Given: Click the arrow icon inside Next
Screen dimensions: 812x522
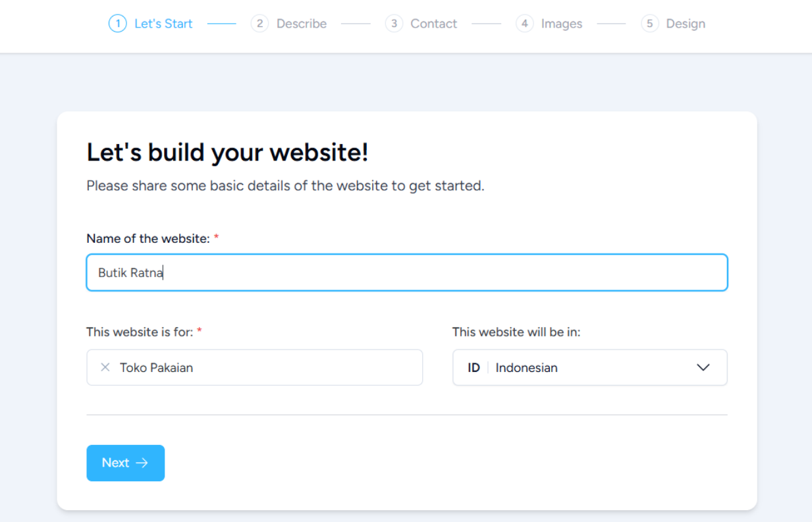Looking at the screenshot, I should coord(142,463).
